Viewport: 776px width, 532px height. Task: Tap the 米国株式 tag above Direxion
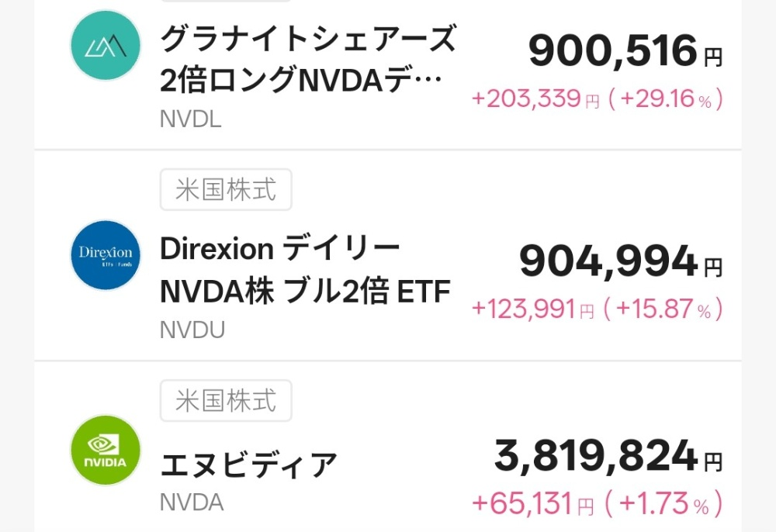pyautogui.click(x=226, y=190)
